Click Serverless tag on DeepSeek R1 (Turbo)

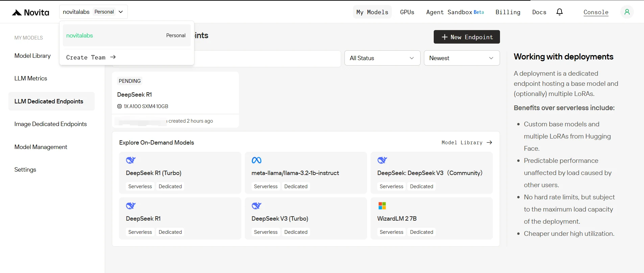(x=140, y=187)
